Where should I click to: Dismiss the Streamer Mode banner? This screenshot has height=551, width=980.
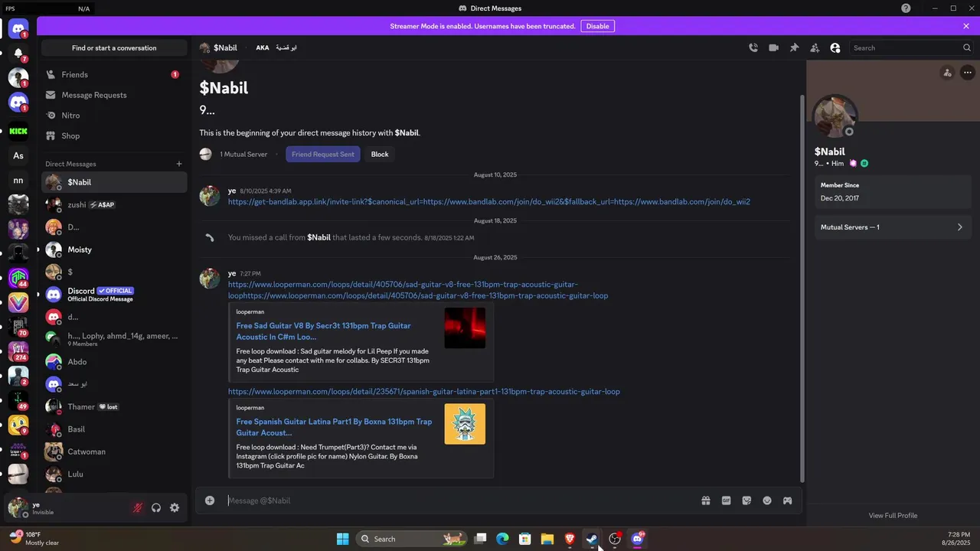(x=966, y=26)
